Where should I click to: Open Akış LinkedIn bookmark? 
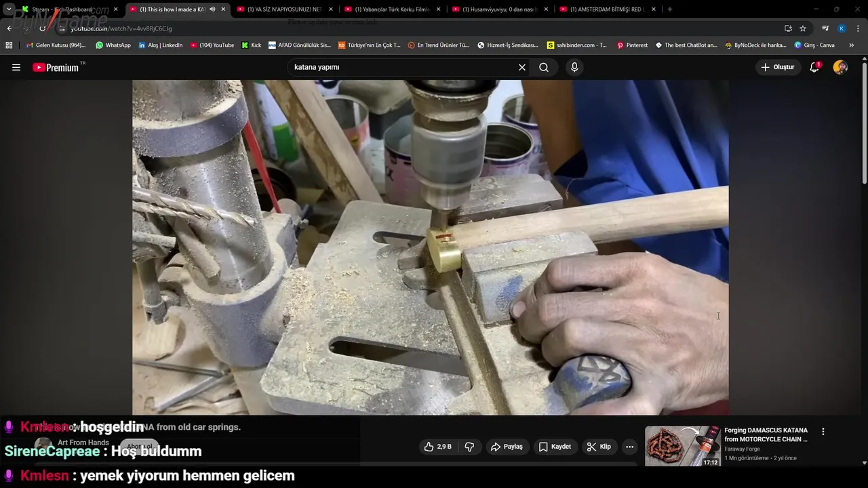click(160, 45)
